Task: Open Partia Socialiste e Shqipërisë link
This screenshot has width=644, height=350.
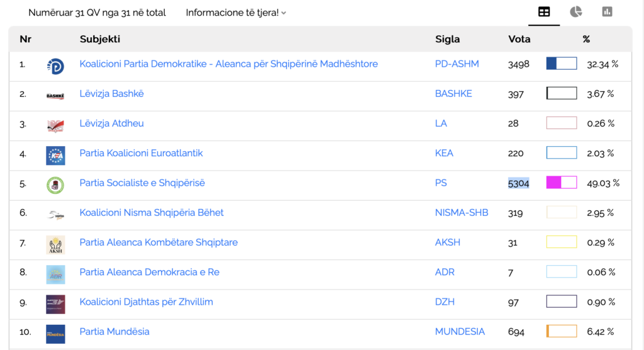Action: (x=142, y=183)
